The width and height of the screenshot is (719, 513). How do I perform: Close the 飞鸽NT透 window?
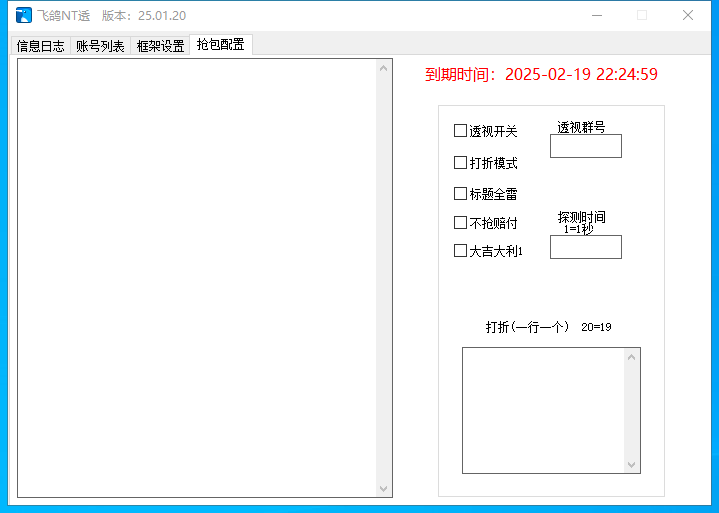(687, 16)
